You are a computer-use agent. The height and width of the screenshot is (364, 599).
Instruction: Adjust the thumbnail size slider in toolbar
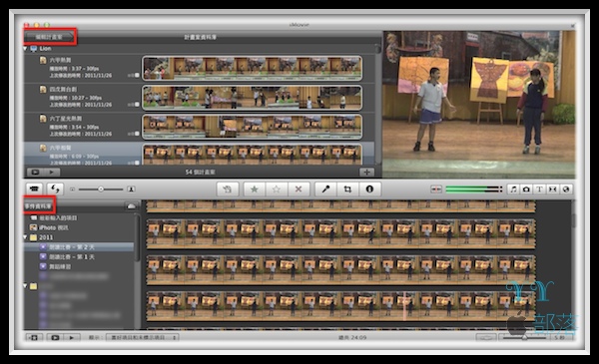101,189
